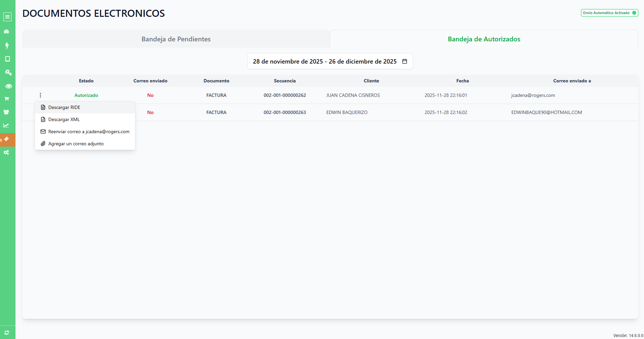Open the shopping cart sidebar icon

pos(6,99)
